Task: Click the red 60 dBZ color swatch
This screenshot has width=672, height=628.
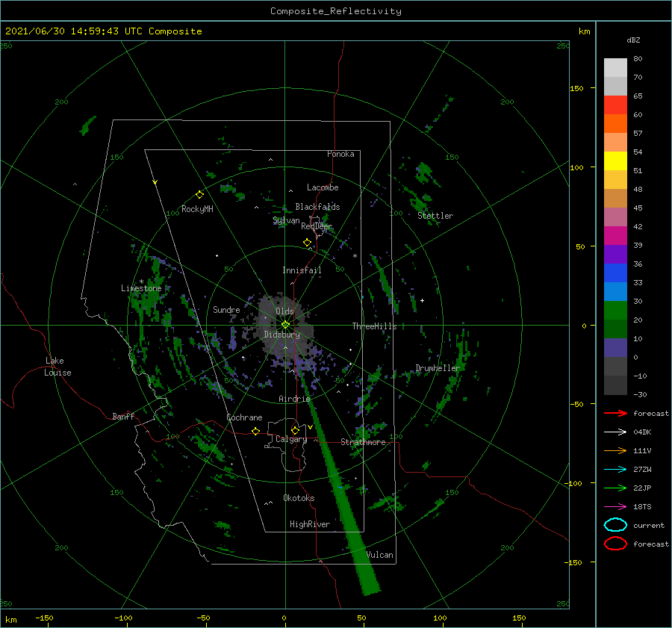Action: [x=615, y=105]
